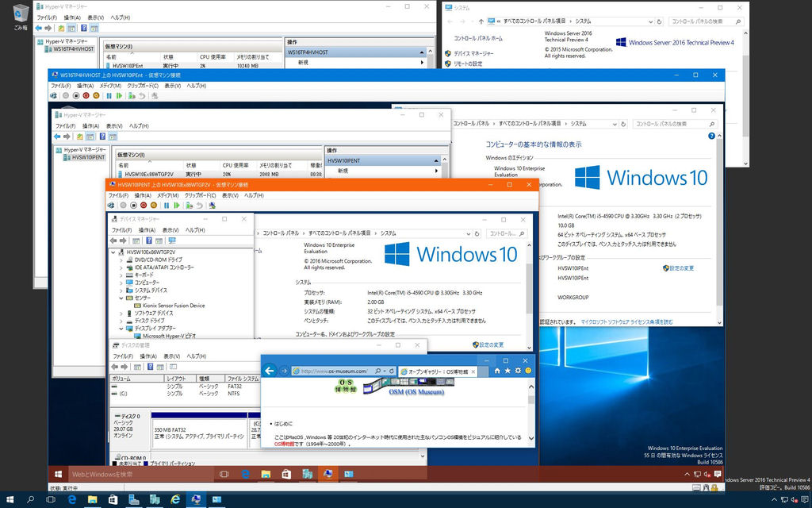Click Ctrl+Alt+Del icon in HVSW10IPEnt connection toolbar
Viewport: 812px width, 508px height.
(54, 96)
